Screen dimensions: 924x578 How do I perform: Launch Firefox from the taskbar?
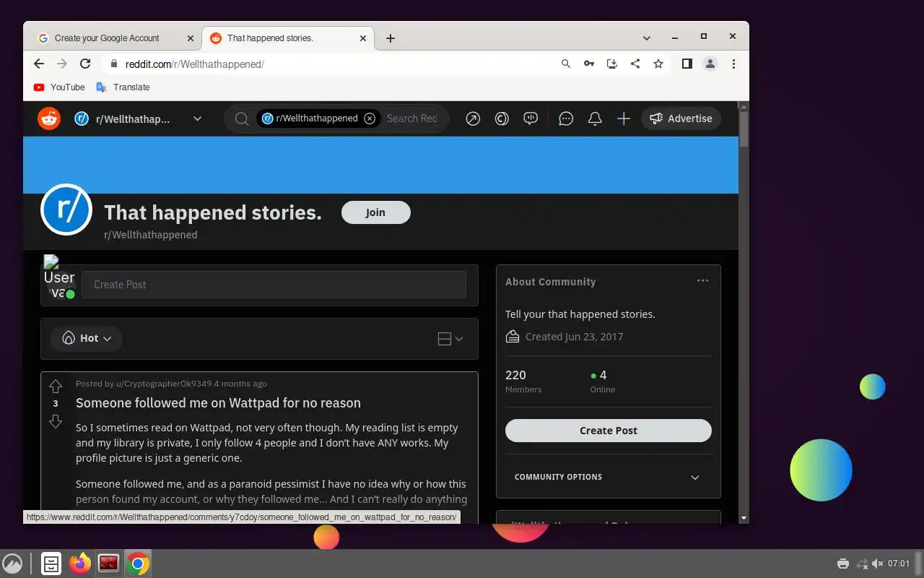click(80, 564)
